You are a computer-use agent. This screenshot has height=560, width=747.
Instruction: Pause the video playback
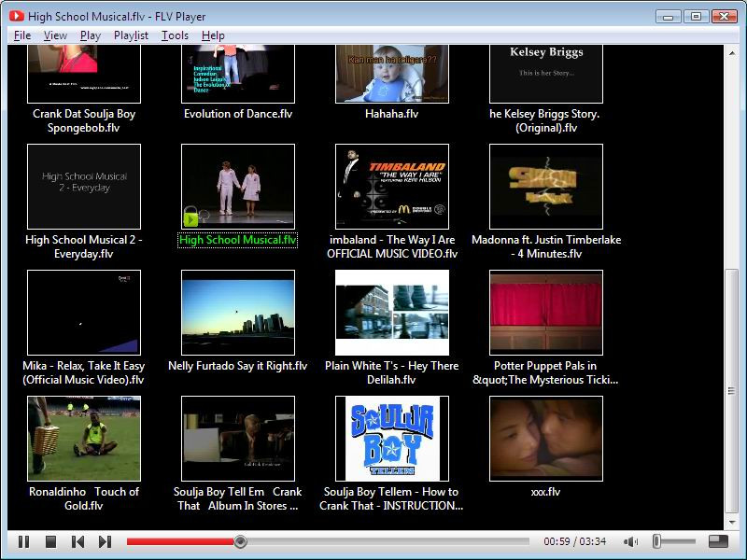[23, 541]
